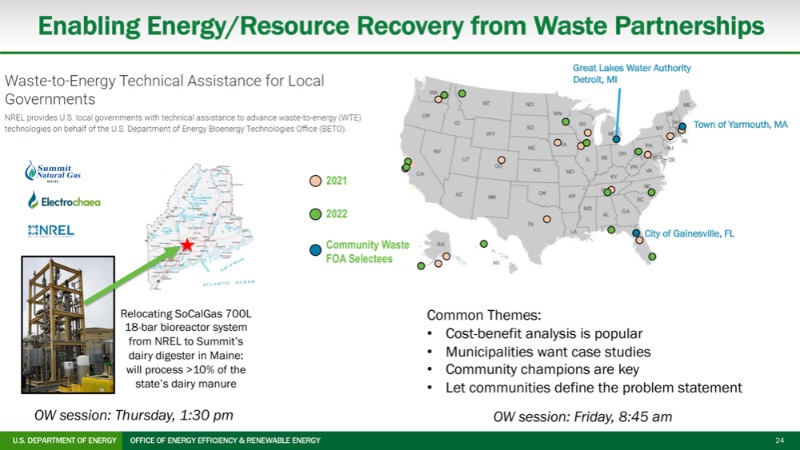This screenshot has height=450, width=800.
Task: Click slide number 24 in footer
Action: [x=779, y=441]
